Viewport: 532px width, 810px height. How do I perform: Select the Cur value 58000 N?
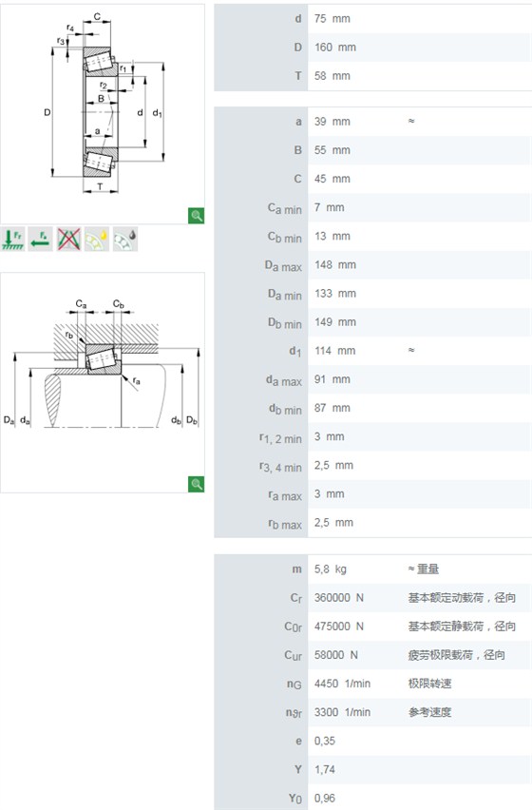pos(336,655)
